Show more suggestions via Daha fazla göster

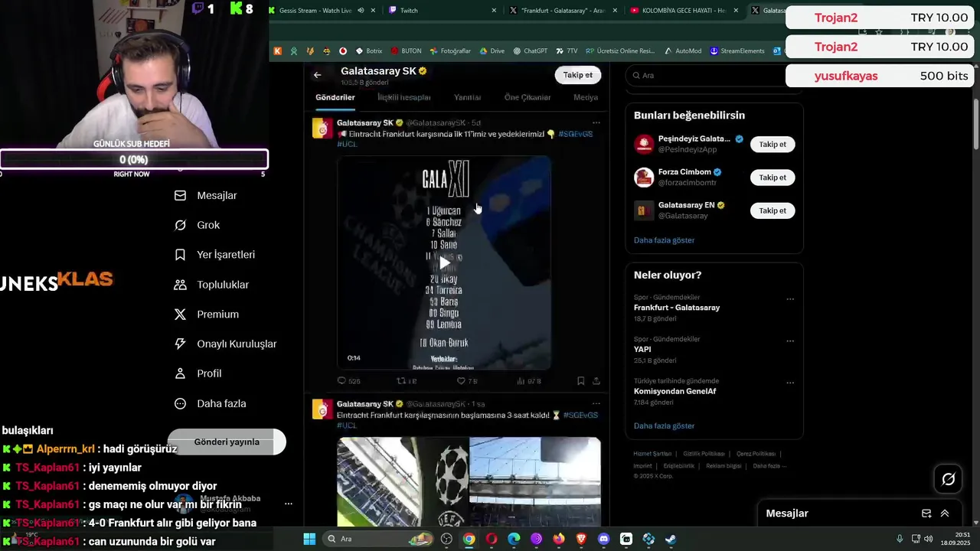pyautogui.click(x=664, y=240)
